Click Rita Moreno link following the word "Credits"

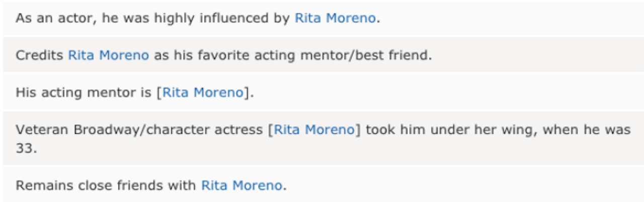point(108,55)
